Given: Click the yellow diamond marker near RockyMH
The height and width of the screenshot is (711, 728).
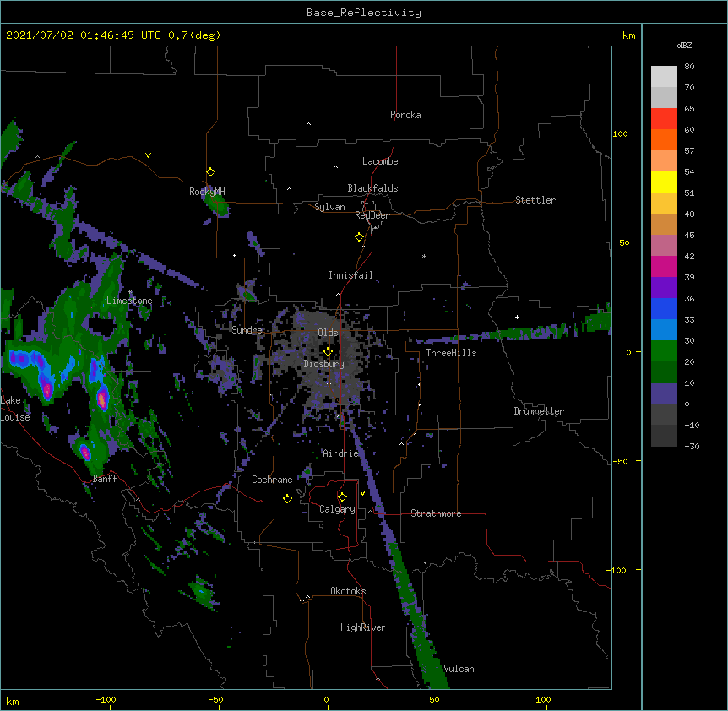Looking at the screenshot, I should 210,172.
